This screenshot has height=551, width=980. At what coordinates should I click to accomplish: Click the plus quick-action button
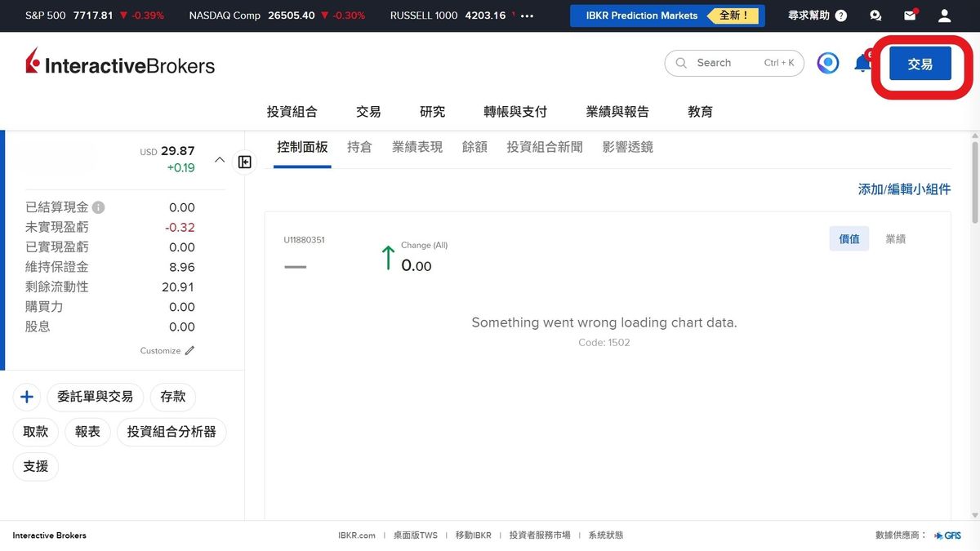(x=27, y=397)
